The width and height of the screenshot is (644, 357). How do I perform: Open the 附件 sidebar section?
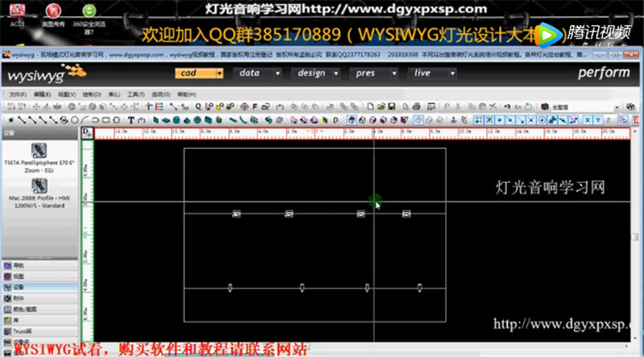[39, 298]
